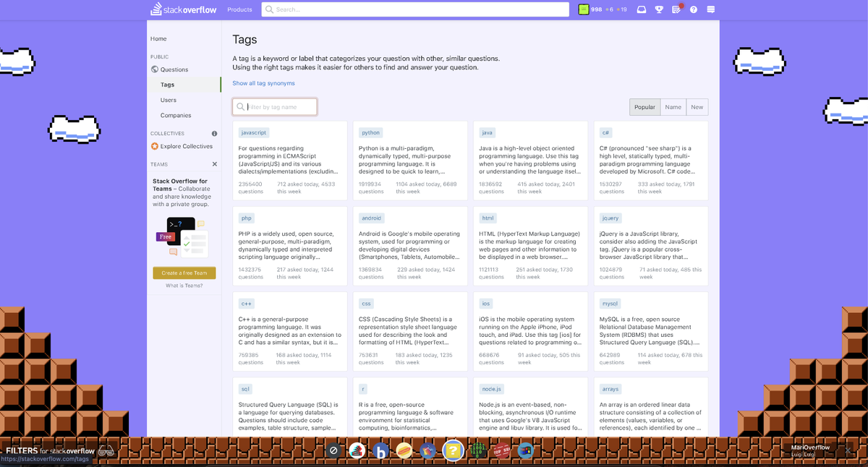Screen dimensions: 868x467
Task: Go to Home in sidebar
Action: 158,38
